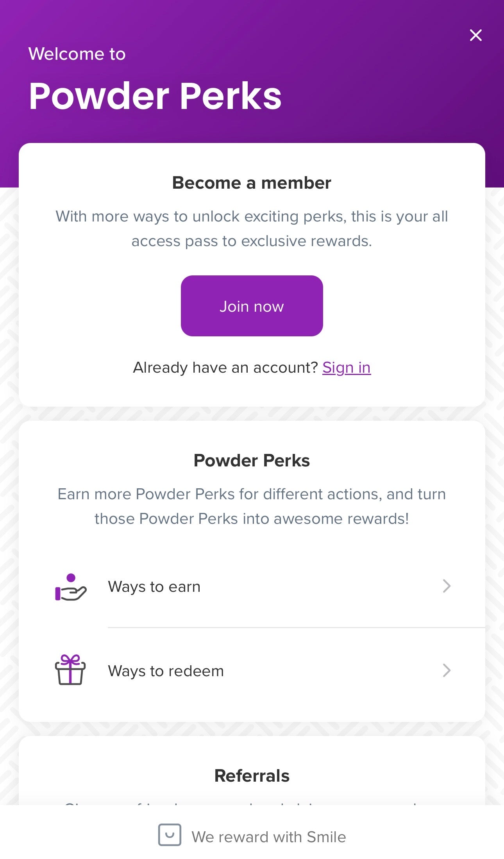Click the gift box redeem icon
This screenshot has width=504, height=859.
pyautogui.click(x=70, y=670)
